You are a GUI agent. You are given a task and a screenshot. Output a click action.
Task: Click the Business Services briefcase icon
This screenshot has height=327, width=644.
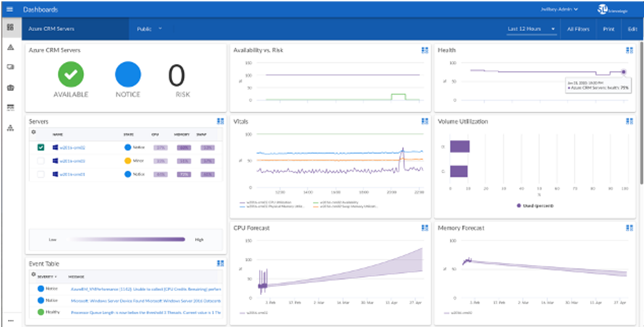point(11,87)
